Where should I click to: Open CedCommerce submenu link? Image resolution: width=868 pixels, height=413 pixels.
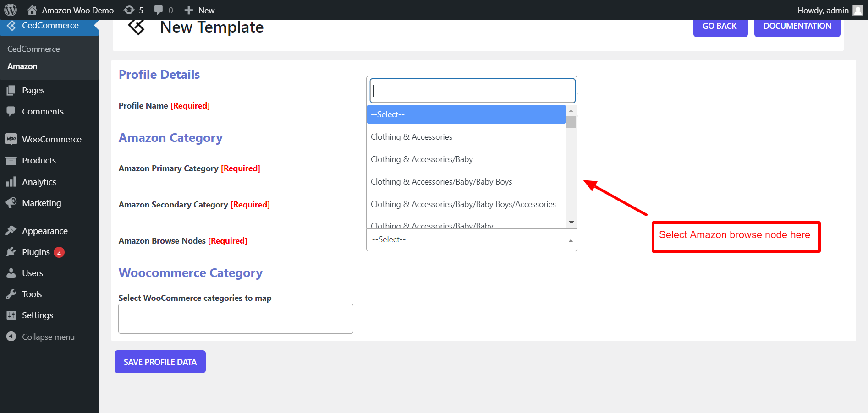tap(33, 49)
